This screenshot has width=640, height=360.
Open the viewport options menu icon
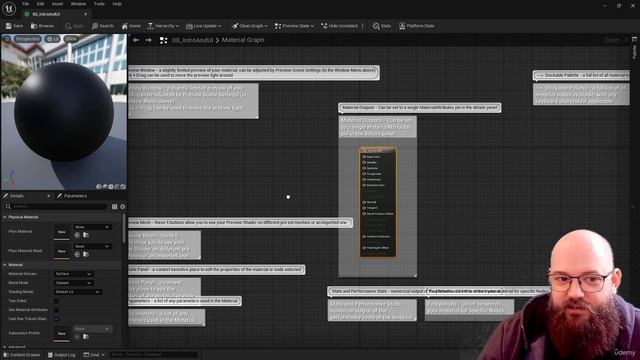7,39
